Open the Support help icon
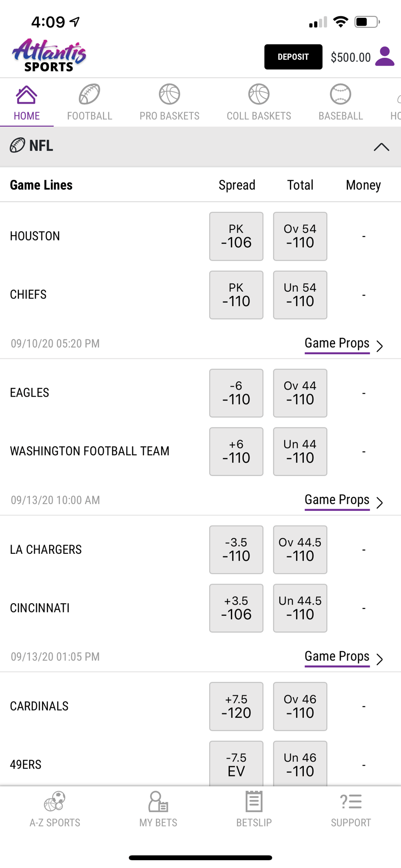This screenshot has height=868, width=401. 351,801
